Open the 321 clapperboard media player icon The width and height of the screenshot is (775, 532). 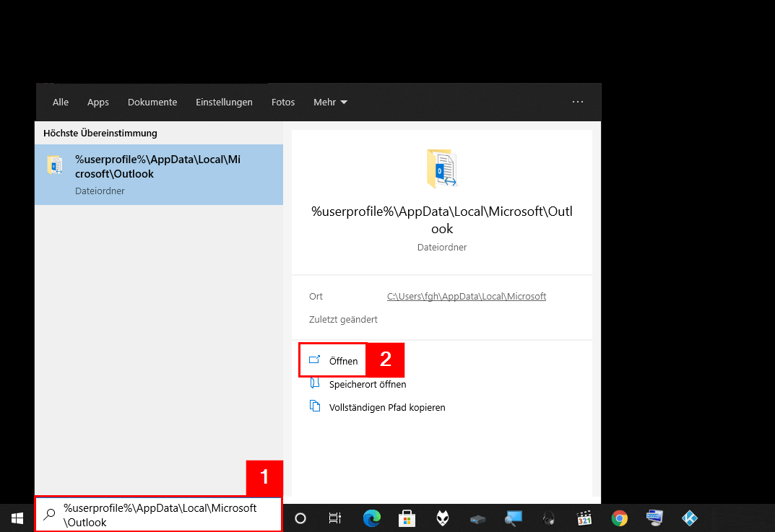click(584, 518)
